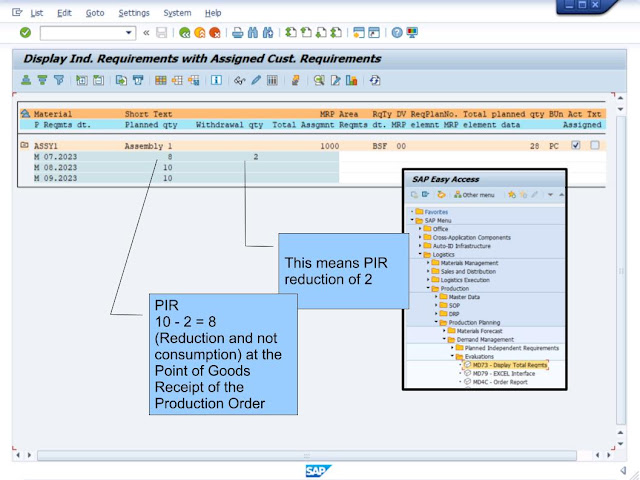Open the command field dropdown arrow
The height and width of the screenshot is (480, 640).
coord(129,33)
